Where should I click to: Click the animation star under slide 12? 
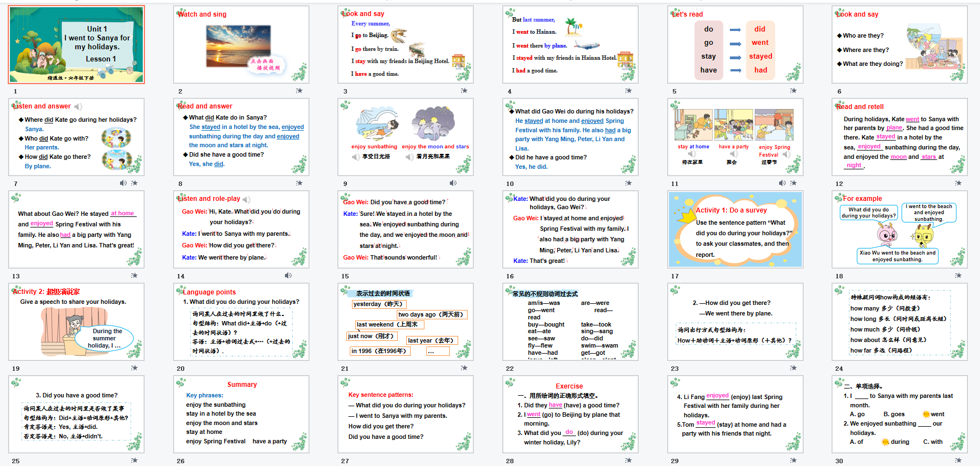(957, 183)
